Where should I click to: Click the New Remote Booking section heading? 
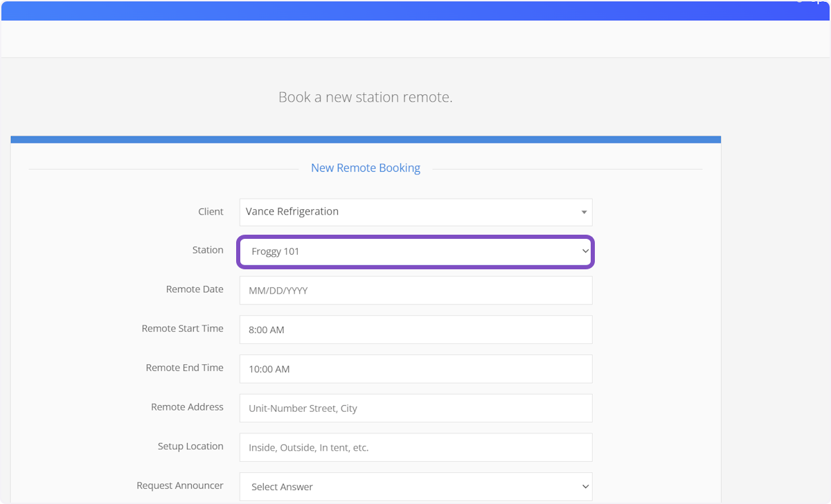(x=366, y=168)
